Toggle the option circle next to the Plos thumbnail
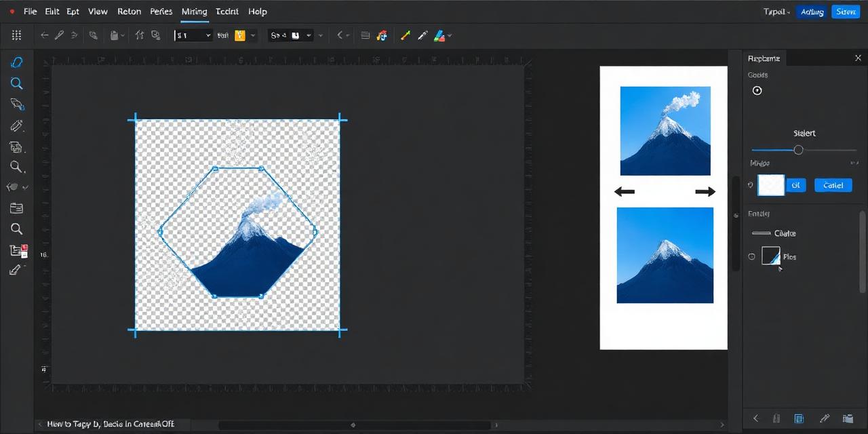This screenshot has width=868, height=434. (x=752, y=256)
